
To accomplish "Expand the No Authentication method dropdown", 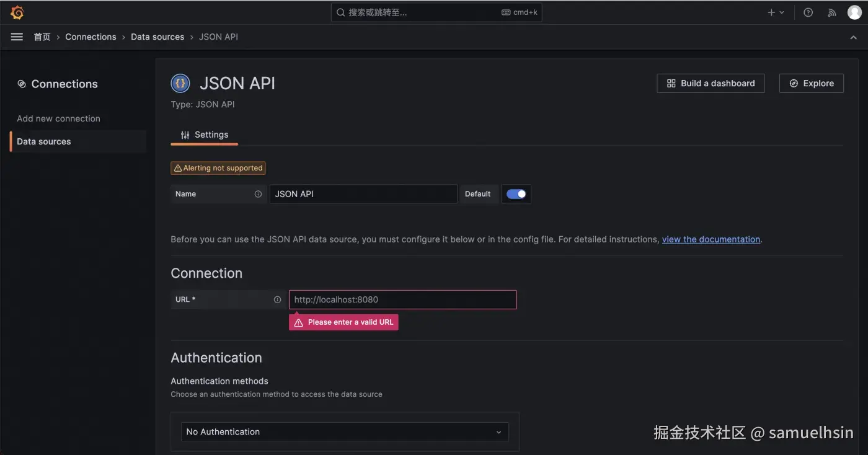I will [345, 432].
